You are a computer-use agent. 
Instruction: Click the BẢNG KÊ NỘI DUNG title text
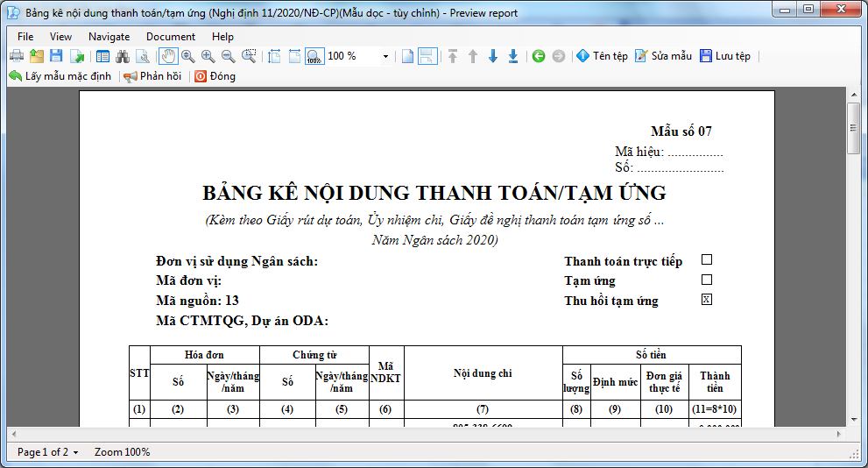coord(434,193)
